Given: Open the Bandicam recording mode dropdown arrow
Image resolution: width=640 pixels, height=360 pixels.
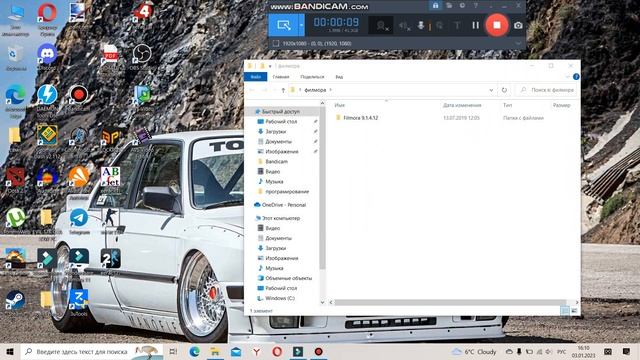Looking at the screenshot, I should (x=302, y=25).
